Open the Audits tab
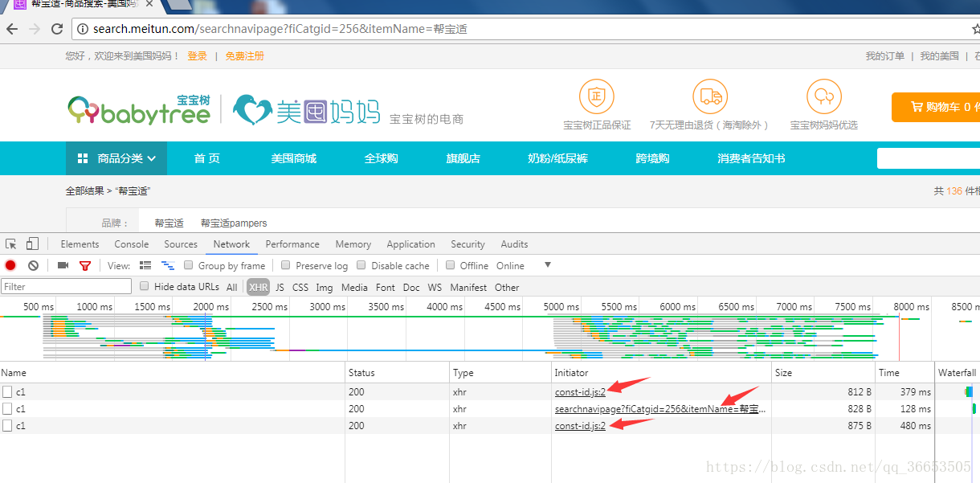The image size is (980, 483). coord(514,244)
